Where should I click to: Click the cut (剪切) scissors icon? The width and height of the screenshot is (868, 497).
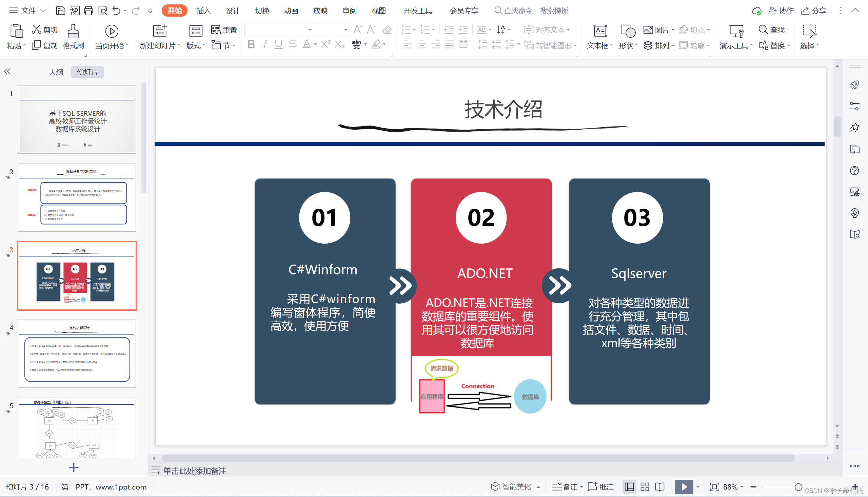[37, 30]
